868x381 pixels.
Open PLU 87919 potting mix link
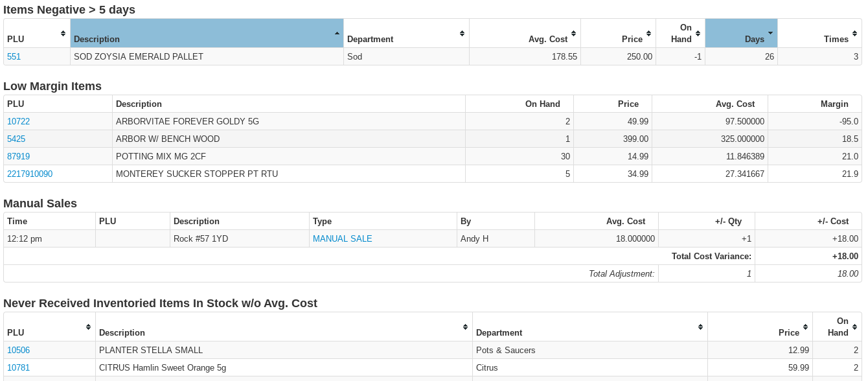tap(18, 156)
